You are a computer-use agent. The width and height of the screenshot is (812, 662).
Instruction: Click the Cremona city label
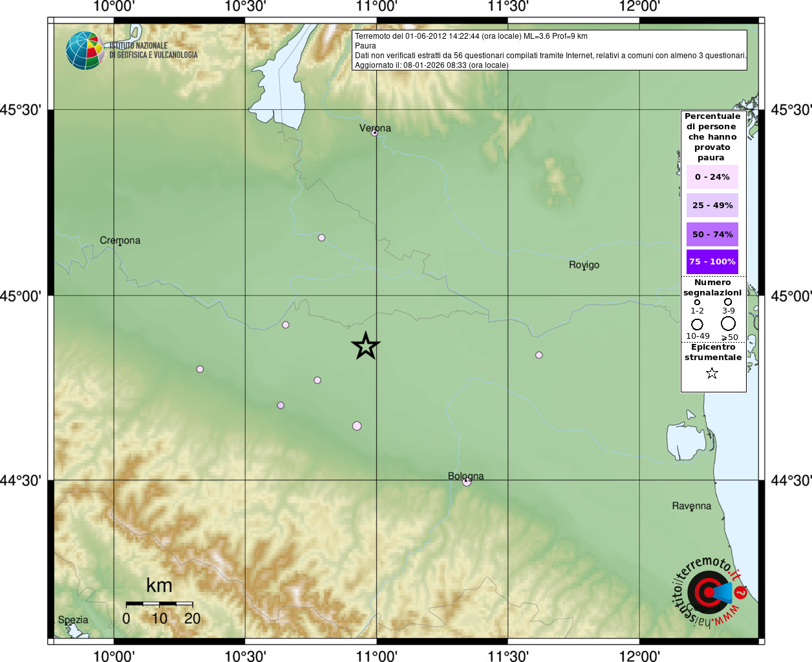tap(120, 240)
